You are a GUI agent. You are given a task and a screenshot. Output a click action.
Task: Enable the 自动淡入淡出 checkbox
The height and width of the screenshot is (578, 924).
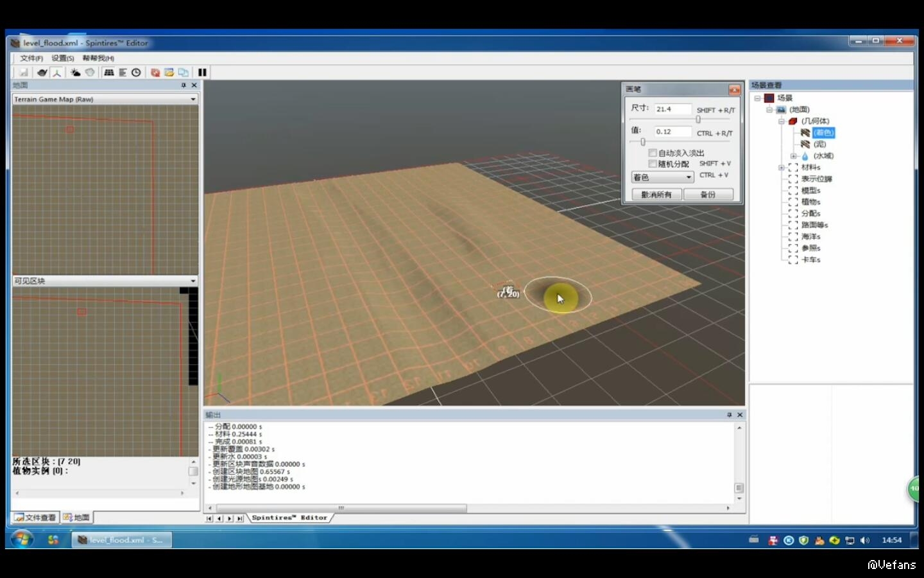click(x=653, y=153)
